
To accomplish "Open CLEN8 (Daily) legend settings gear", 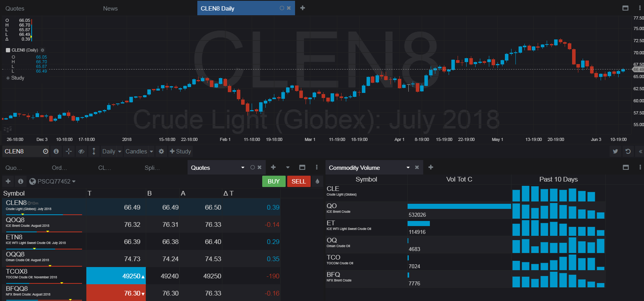I will pos(43,50).
